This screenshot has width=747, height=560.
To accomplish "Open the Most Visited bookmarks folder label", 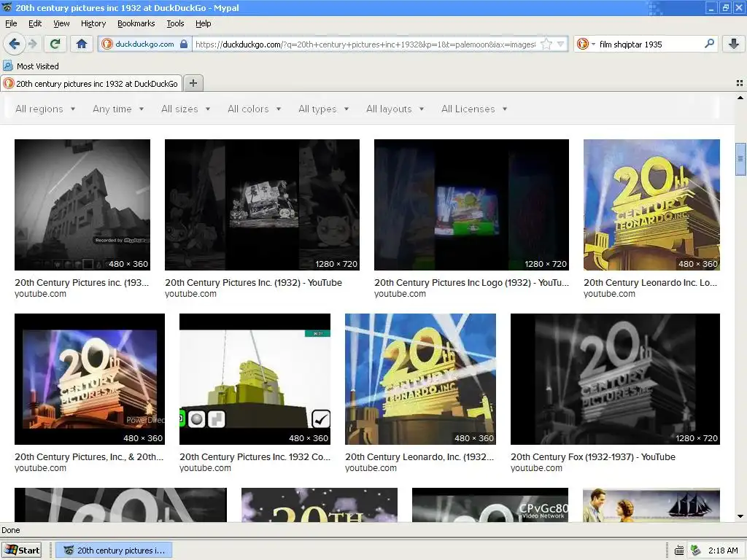I will point(38,66).
